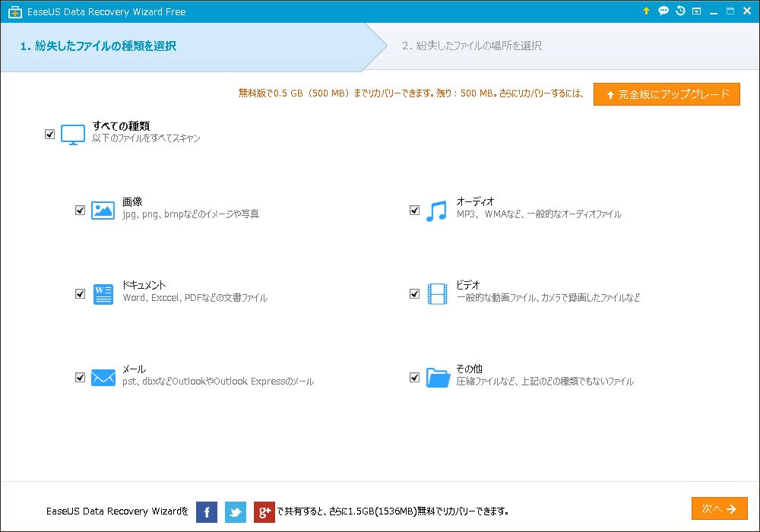The image size is (760, 532).
Task: Click the ビデオ film strip icon
Action: [x=437, y=293]
